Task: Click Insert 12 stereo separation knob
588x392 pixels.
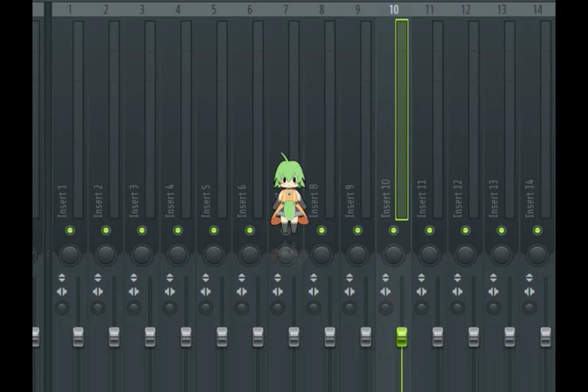Action: (457, 308)
